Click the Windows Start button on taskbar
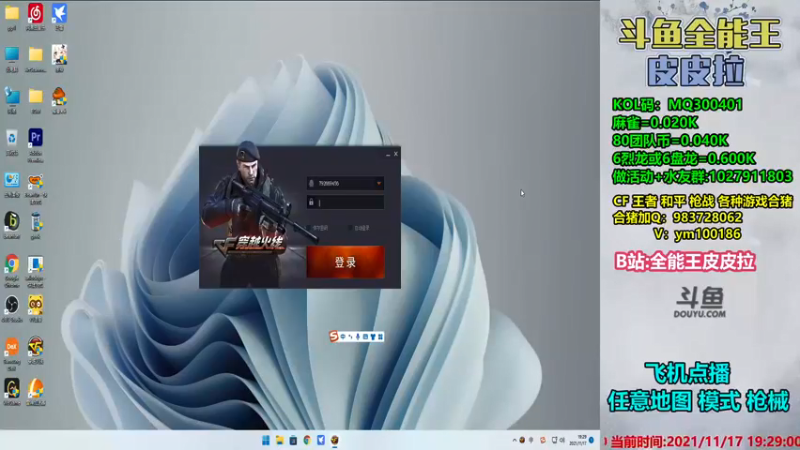 pos(266,440)
